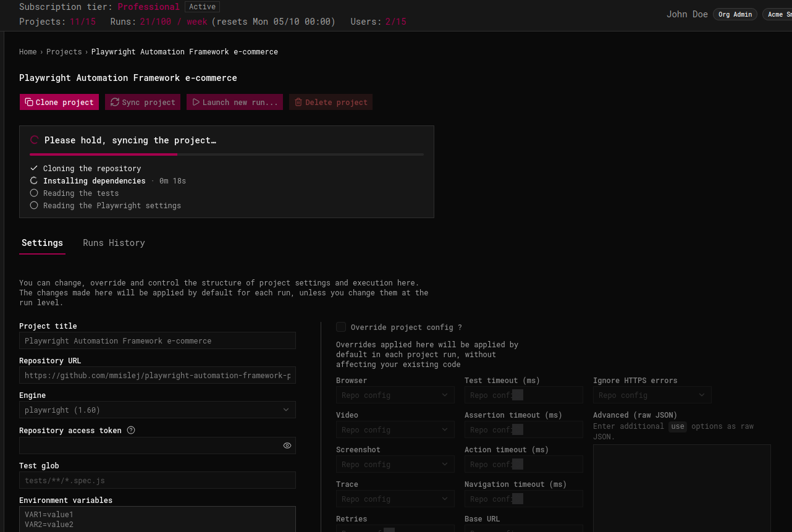The height and width of the screenshot is (532, 792).
Task: Open the Runs History tab
Action: click(114, 243)
